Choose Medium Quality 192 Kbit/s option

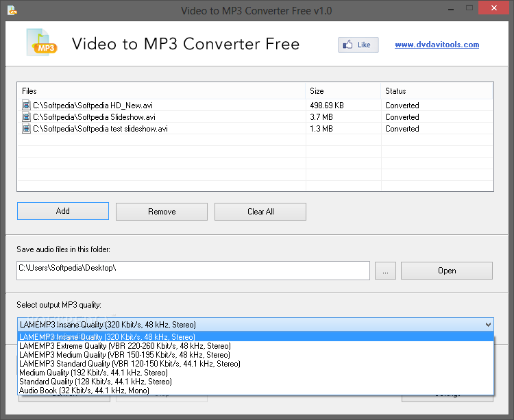tap(256, 373)
